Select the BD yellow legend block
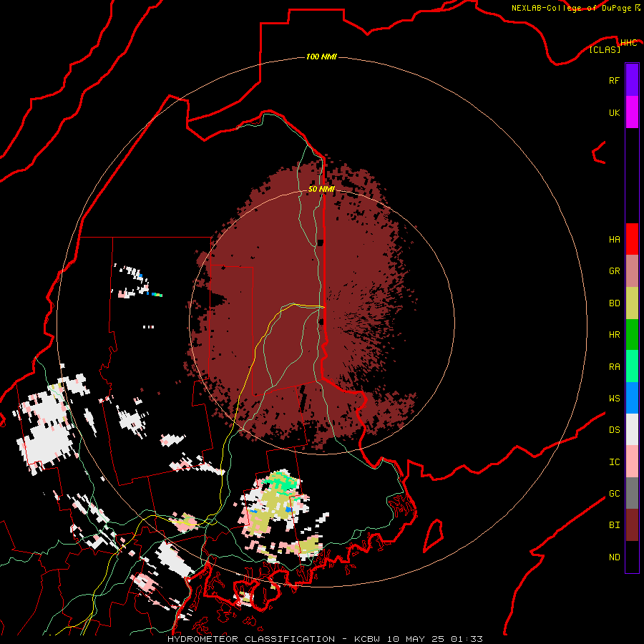The width and height of the screenshot is (644, 644). [632, 303]
